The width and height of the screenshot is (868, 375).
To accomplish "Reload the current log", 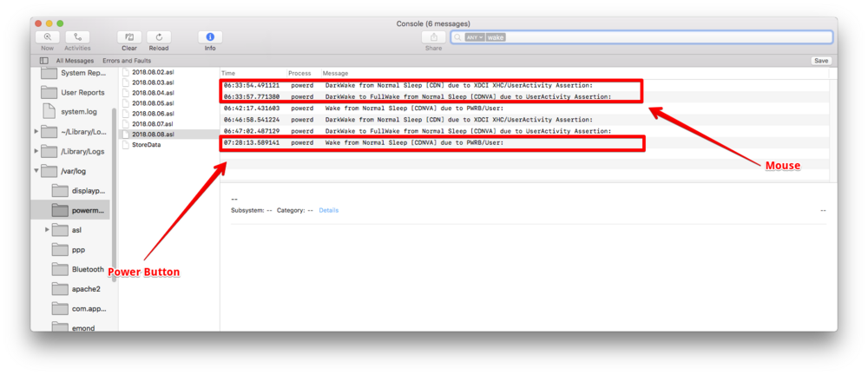I will [x=158, y=37].
